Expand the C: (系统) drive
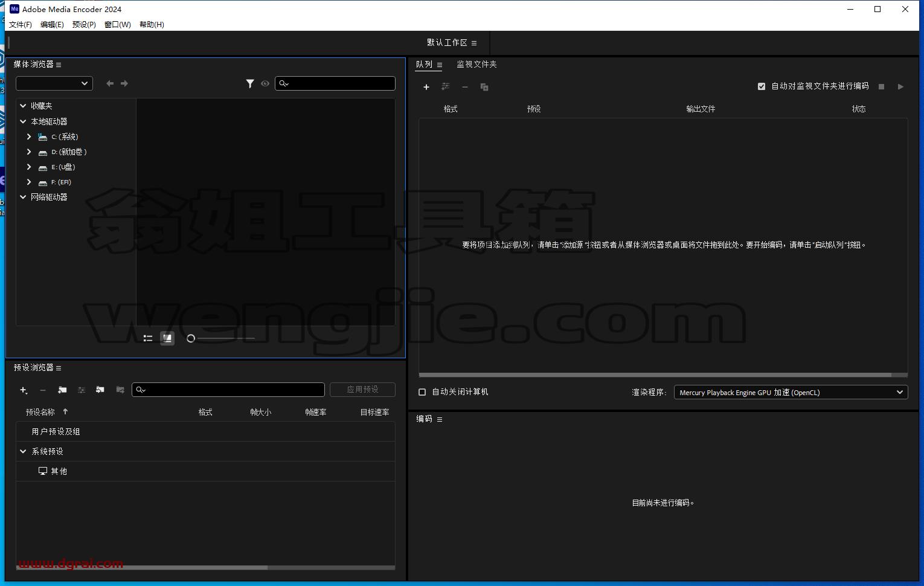Viewport: 924px width, 586px height. (x=29, y=137)
